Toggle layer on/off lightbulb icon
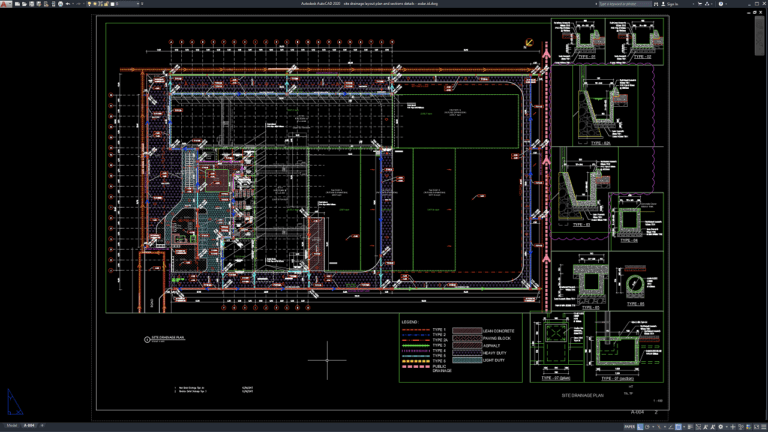 [x=89, y=4]
